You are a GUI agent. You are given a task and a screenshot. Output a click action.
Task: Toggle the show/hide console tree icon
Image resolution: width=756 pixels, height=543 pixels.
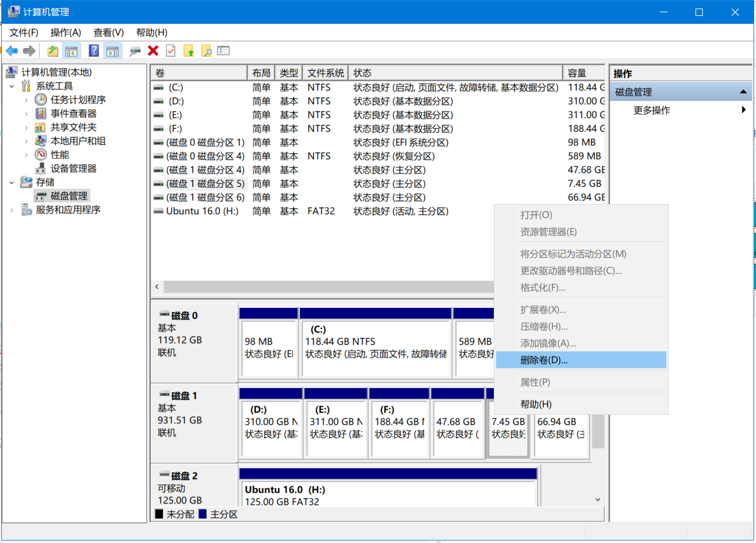click(72, 51)
